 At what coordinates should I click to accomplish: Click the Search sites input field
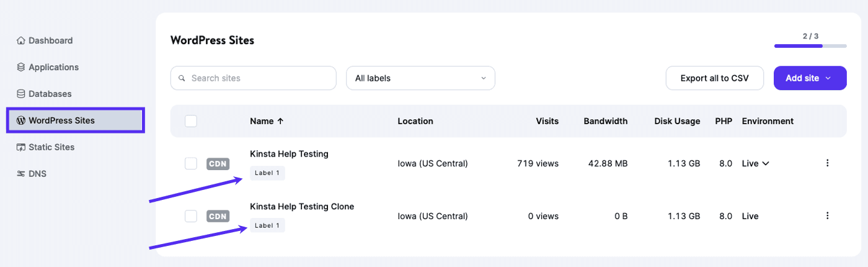pyautogui.click(x=254, y=78)
